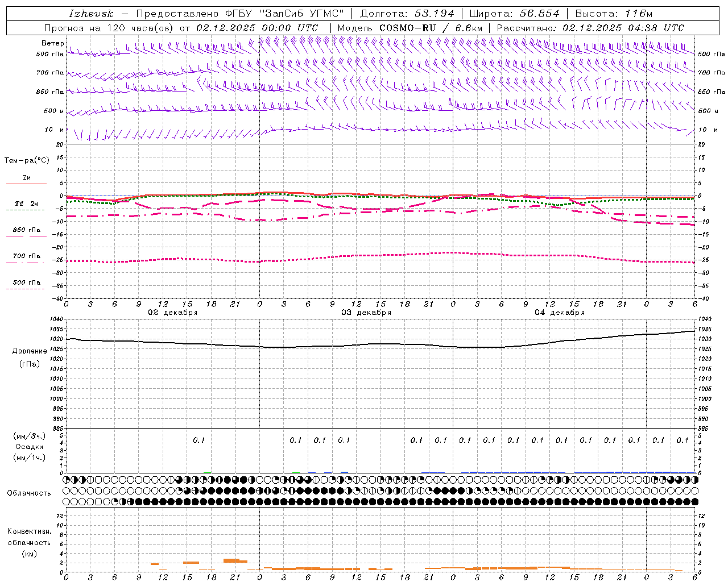728x582 pixels.
Task: Click the right 20 temperature axis value
Action: [x=702, y=144]
